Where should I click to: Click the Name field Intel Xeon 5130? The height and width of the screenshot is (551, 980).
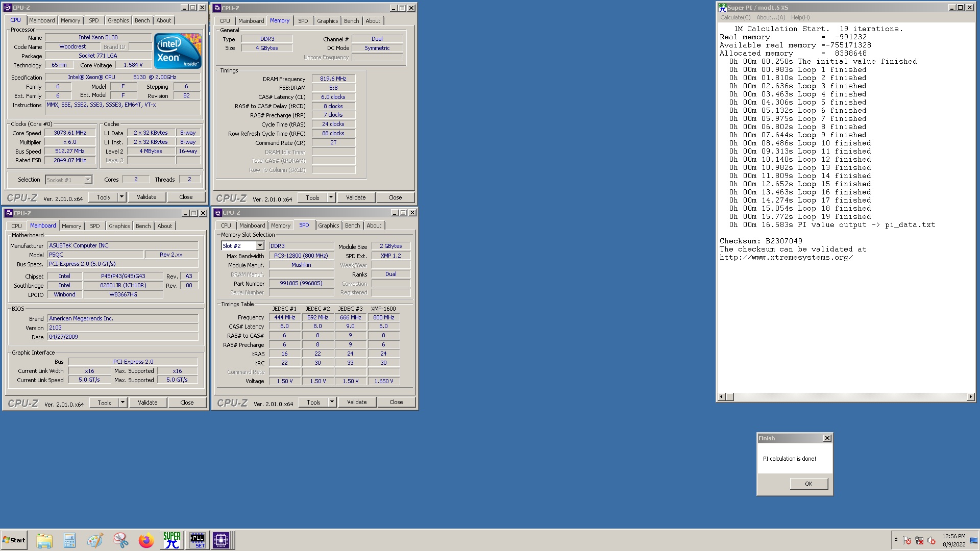98,37
